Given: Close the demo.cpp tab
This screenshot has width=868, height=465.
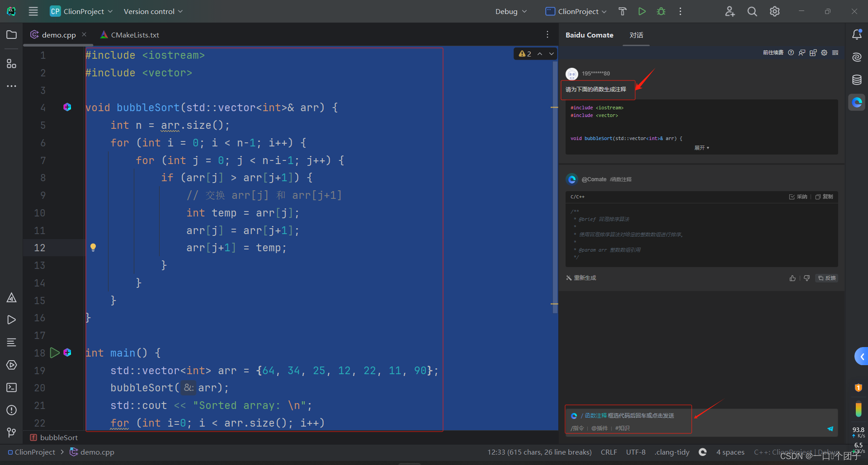Looking at the screenshot, I should [x=84, y=34].
